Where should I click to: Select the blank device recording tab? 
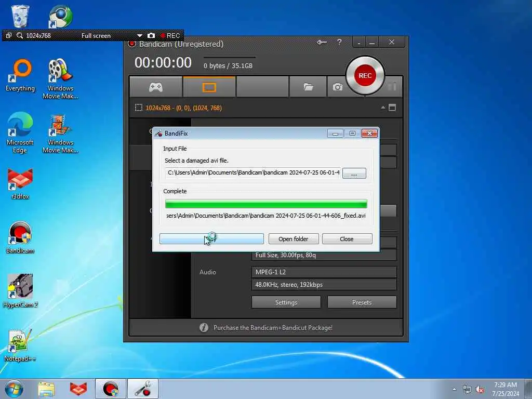(x=262, y=87)
